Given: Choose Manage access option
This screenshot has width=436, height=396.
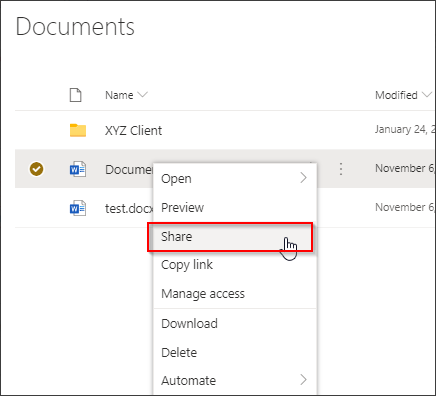Looking at the screenshot, I should tap(203, 294).
